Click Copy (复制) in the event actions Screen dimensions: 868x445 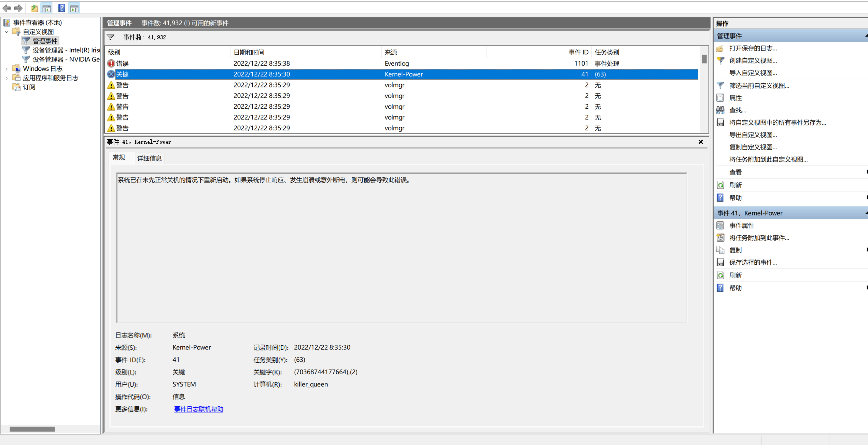tap(735, 250)
